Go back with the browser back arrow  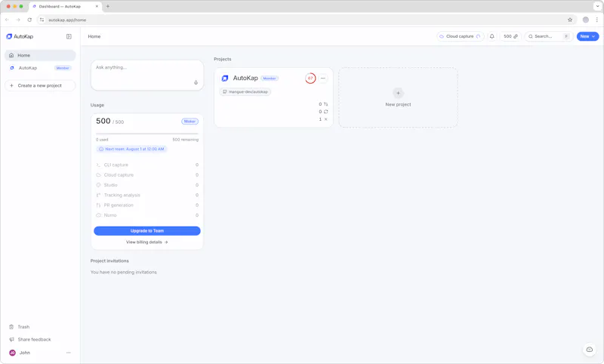[x=7, y=20]
